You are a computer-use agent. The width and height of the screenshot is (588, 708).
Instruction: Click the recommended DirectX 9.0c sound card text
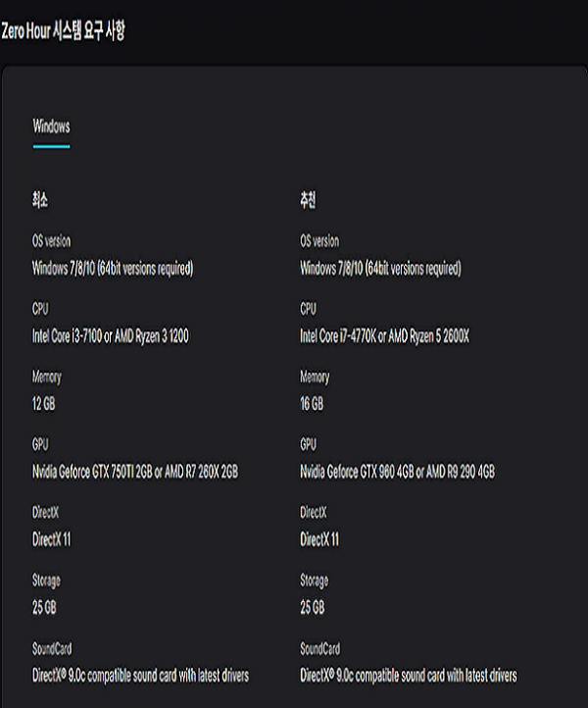tap(408, 676)
